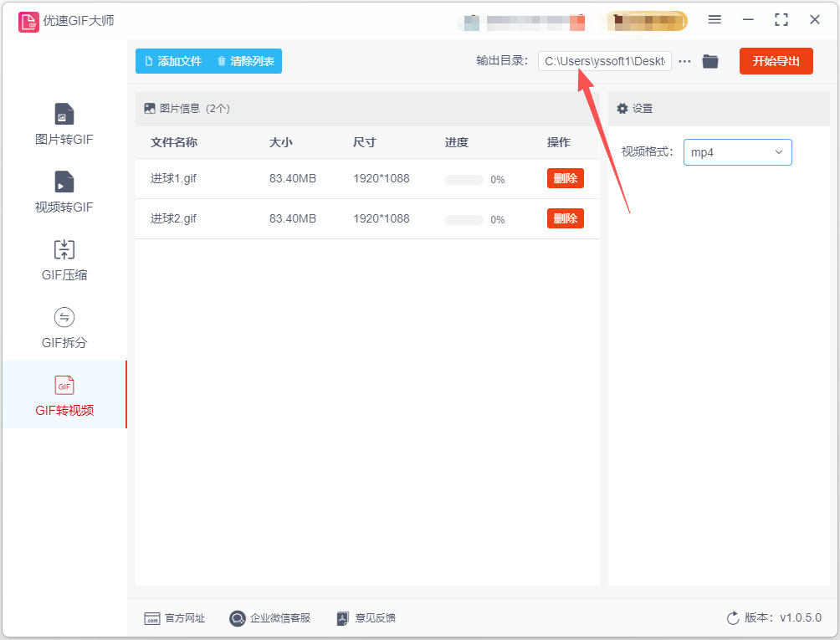Screen dimensions: 840x640
Task: Click the 大小 column header
Action: point(281,142)
